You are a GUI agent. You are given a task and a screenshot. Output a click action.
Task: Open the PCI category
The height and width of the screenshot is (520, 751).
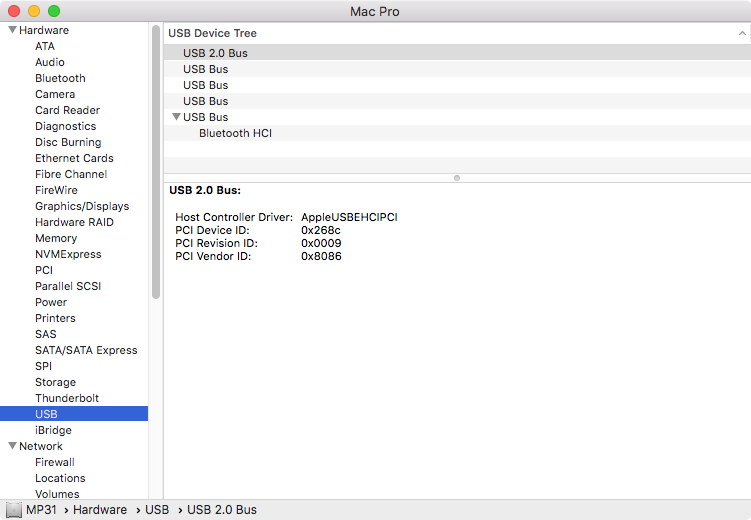tap(44, 270)
